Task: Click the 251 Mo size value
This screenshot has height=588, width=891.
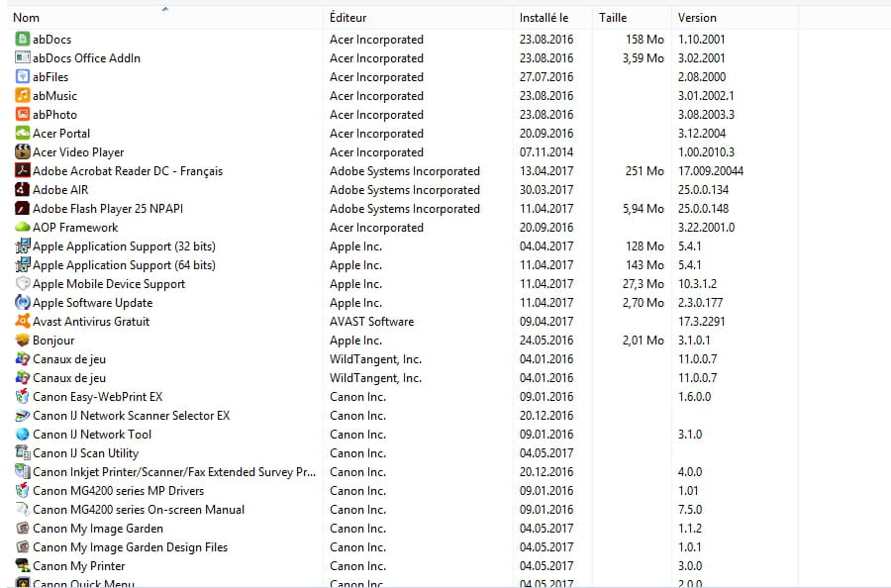Action: [644, 171]
